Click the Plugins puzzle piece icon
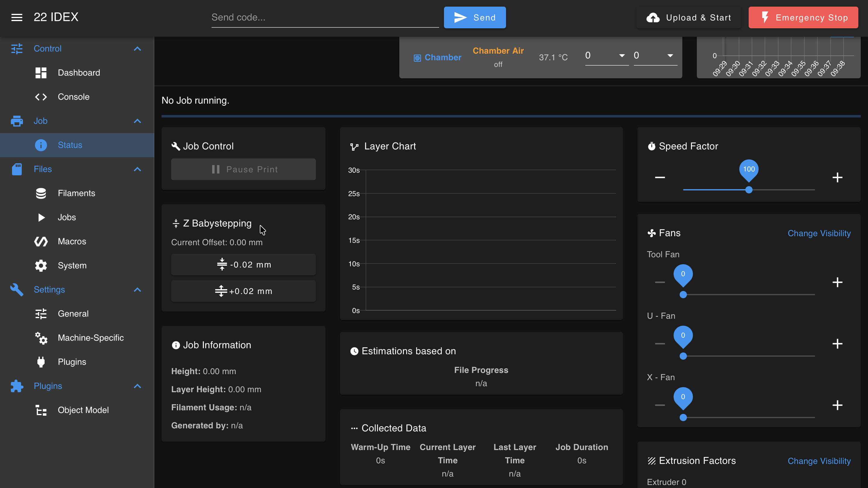The image size is (868, 488). point(17,386)
